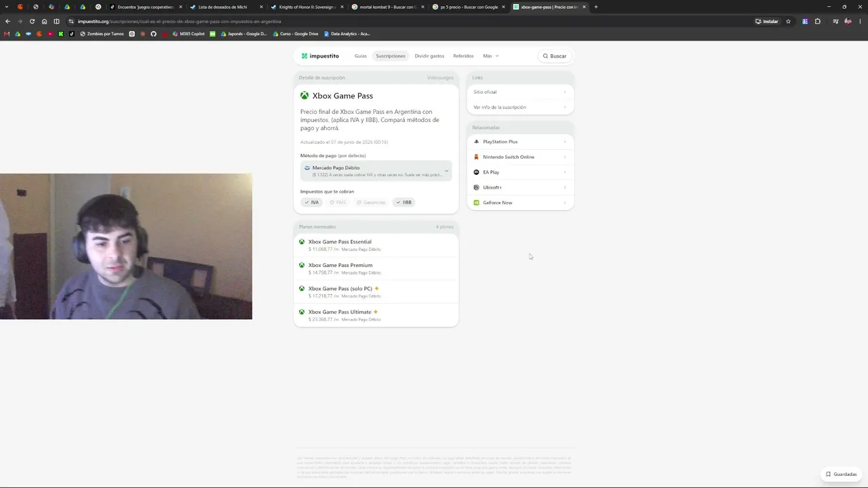This screenshot has height=488, width=868.
Task: Click the Instalar app button
Action: [767, 21]
